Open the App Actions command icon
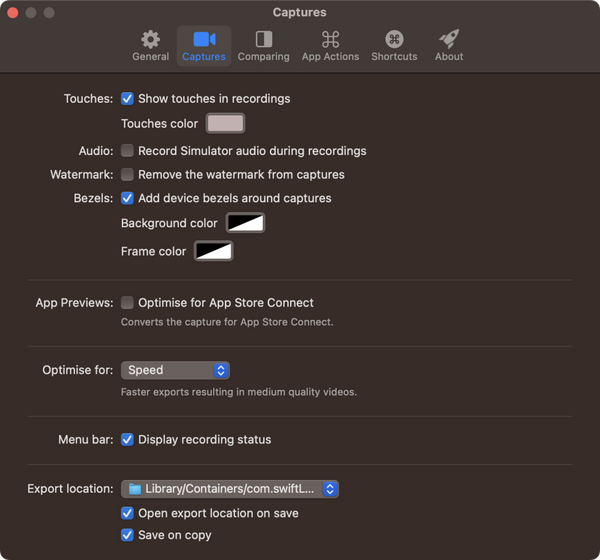600x560 pixels. tap(330, 40)
